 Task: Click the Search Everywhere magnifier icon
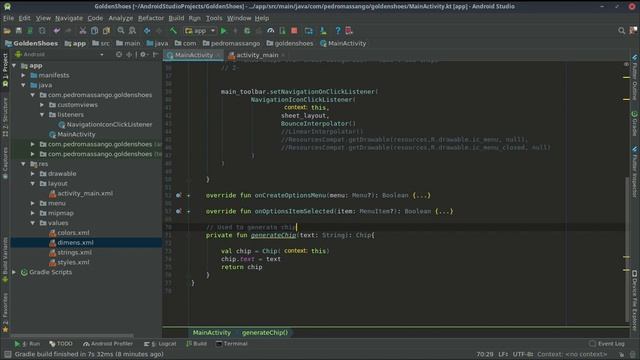coord(621,31)
